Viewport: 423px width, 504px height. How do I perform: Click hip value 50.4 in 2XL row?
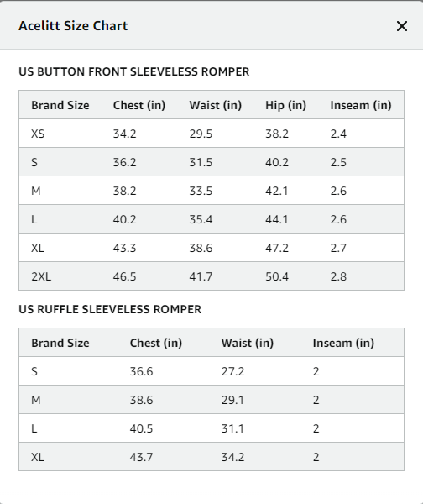click(277, 276)
